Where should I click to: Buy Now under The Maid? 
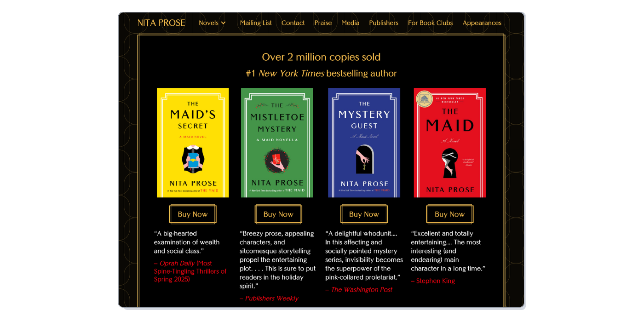[450, 214]
